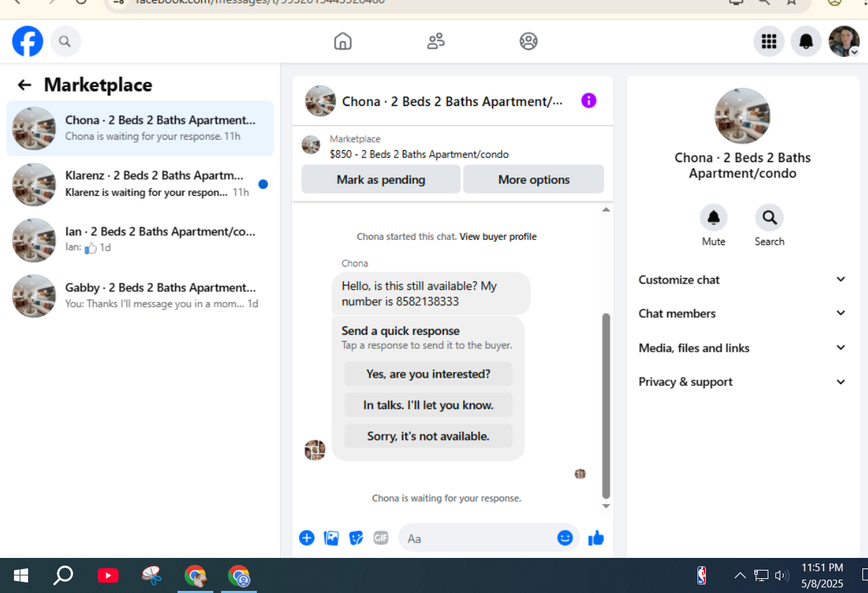
Task: Click the chat header title Chona
Action: 452,102
